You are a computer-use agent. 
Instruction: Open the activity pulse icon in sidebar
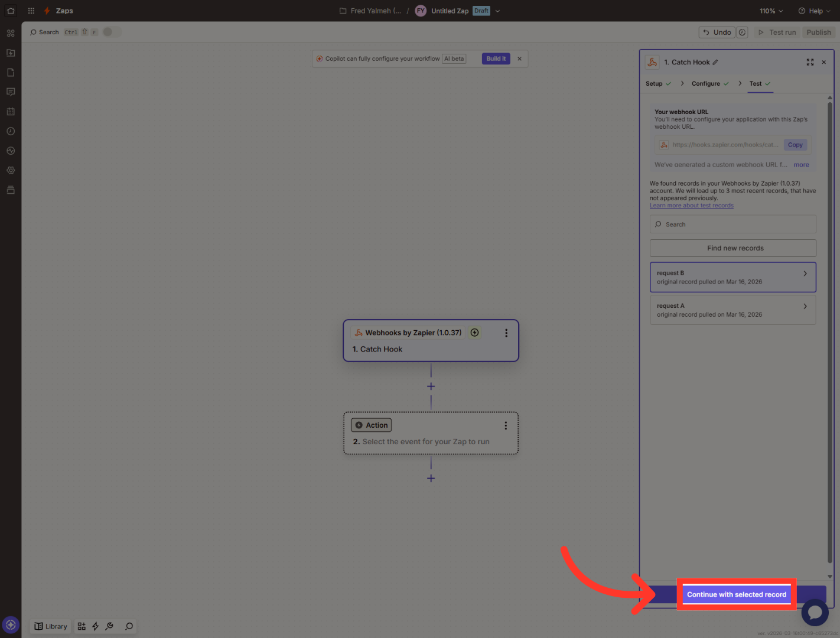[11, 151]
